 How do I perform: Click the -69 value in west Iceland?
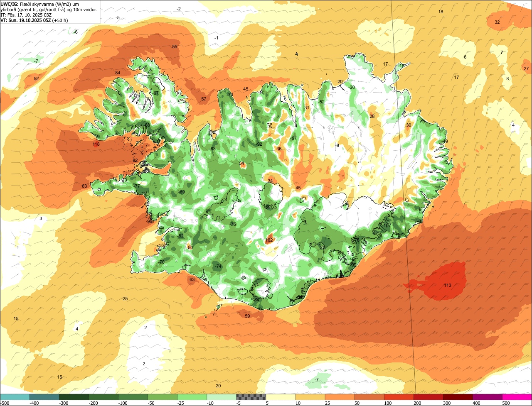tap(181, 192)
